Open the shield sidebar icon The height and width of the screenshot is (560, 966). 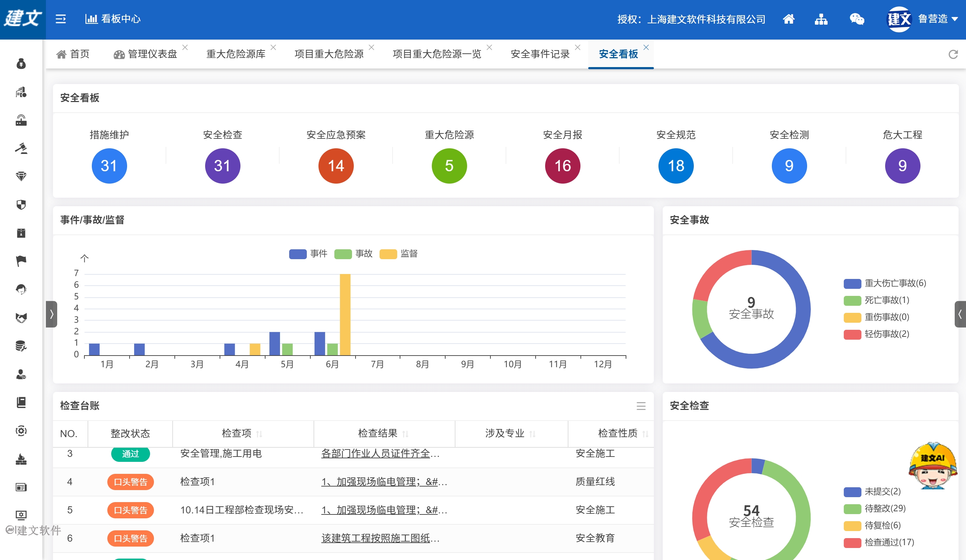coord(21,205)
